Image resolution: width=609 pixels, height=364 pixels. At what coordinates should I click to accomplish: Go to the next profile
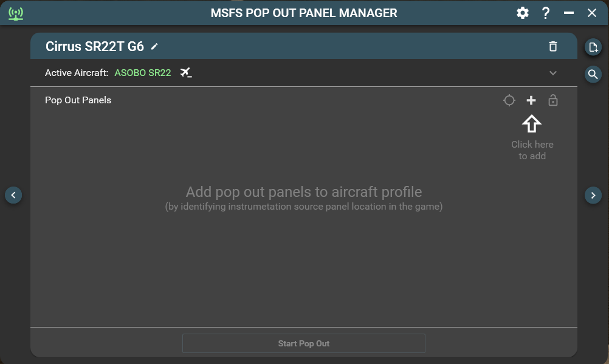[x=593, y=195]
